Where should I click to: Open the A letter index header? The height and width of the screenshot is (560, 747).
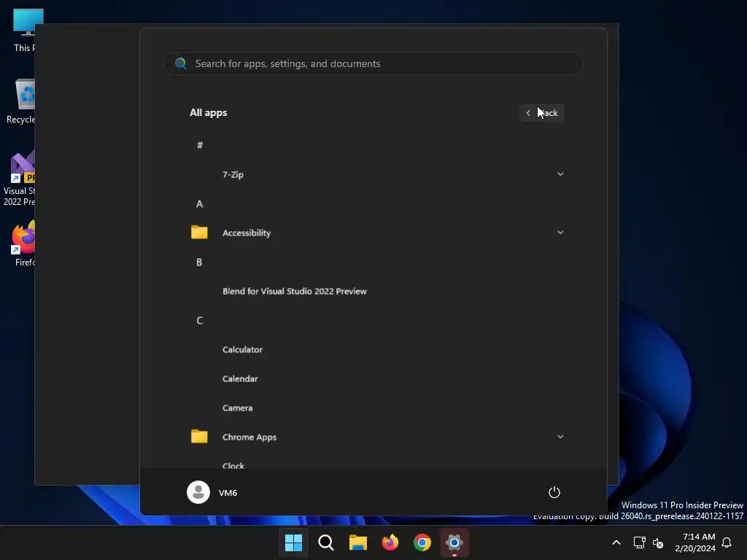click(200, 204)
